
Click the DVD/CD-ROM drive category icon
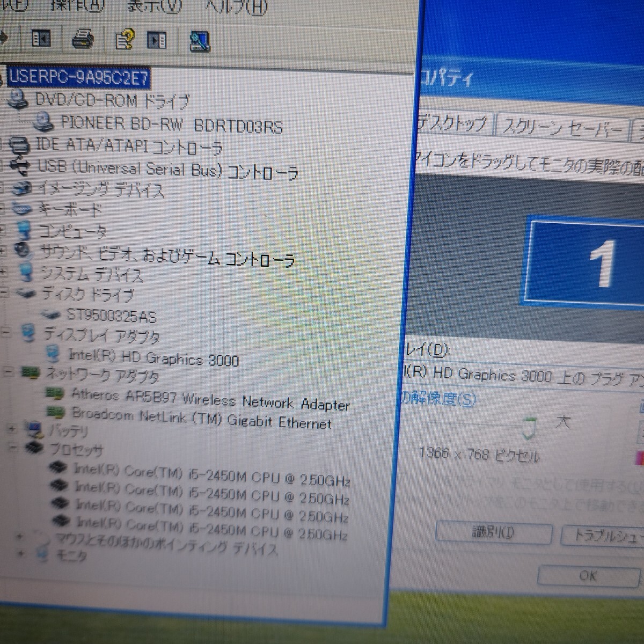(x=18, y=99)
